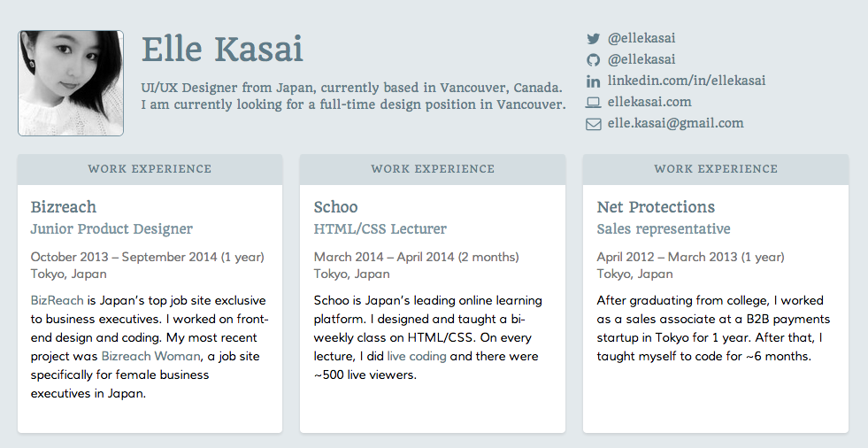Image resolution: width=868 pixels, height=448 pixels.
Task: Email elle.kasai@gmail.com address link
Action: pos(675,123)
